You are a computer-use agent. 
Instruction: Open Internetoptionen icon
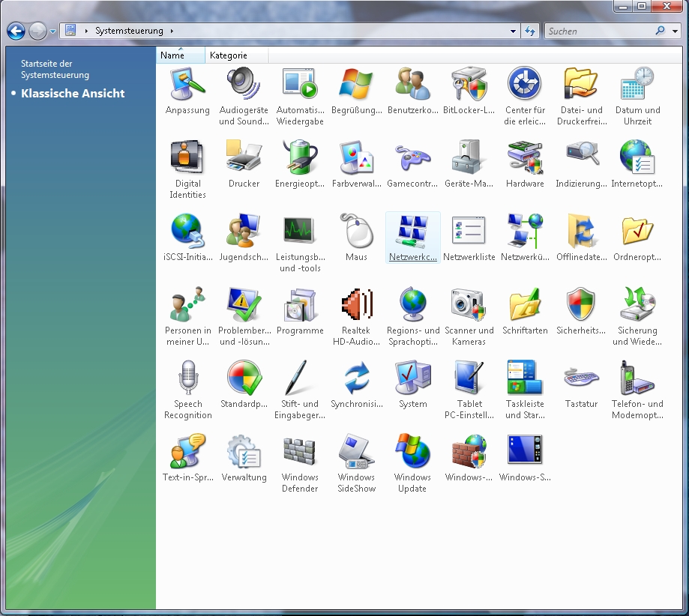coord(637,157)
